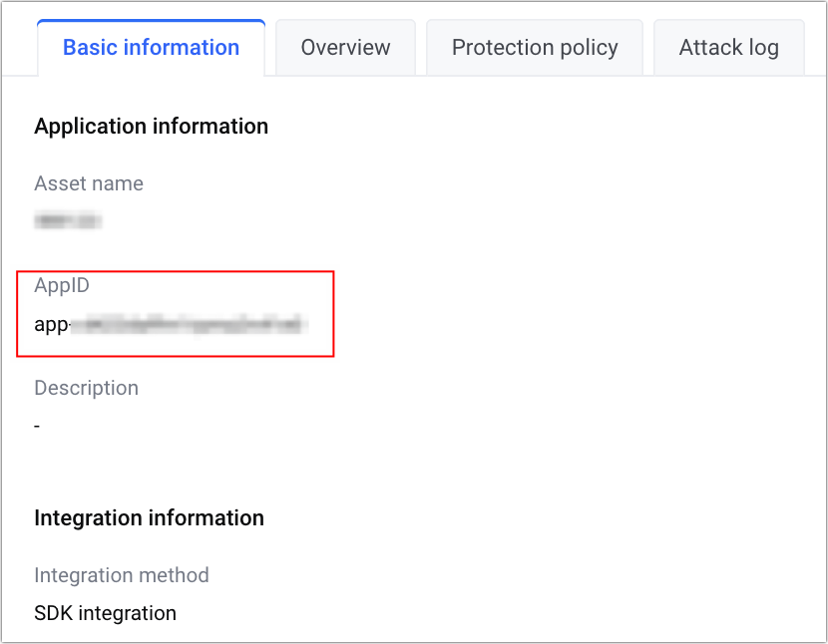Image resolution: width=828 pixels, height=644 pixels.
Task: Click the Application information heading
Action: [x=151, y=127]
